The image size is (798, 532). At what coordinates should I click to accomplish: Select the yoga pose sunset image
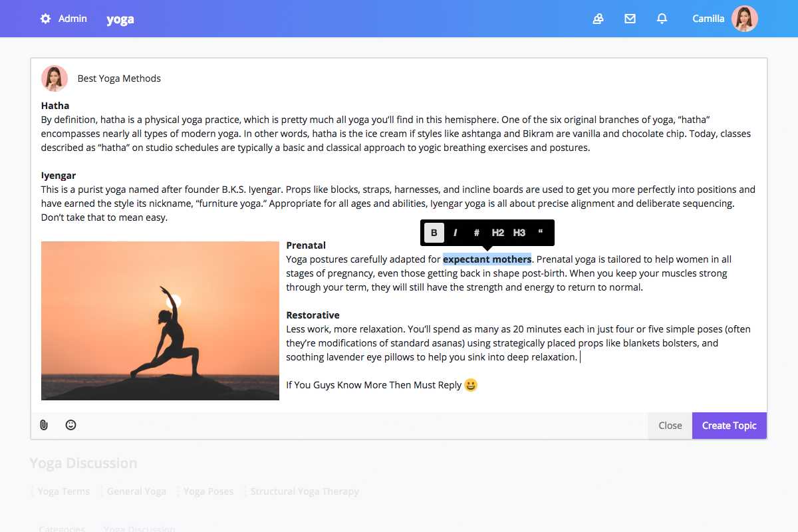(x=160, y=321)
